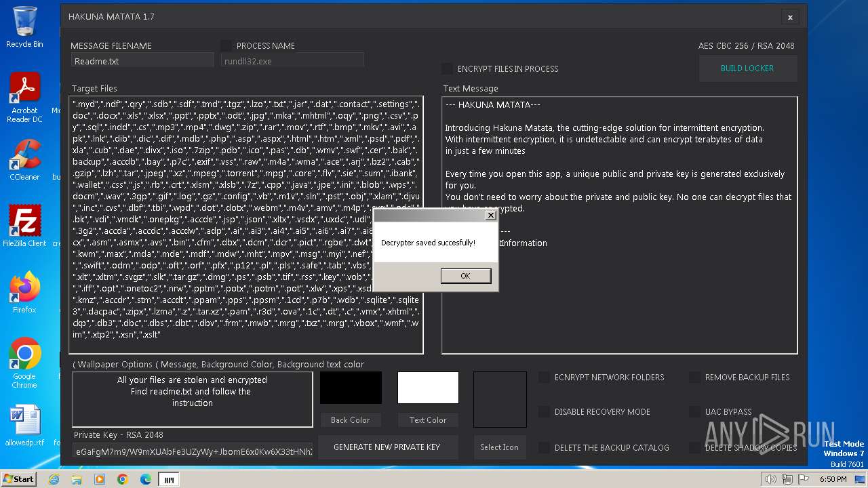Open the Recycle Bin desktop icon
Screen dimensions: 868x488
click(24, 28)
